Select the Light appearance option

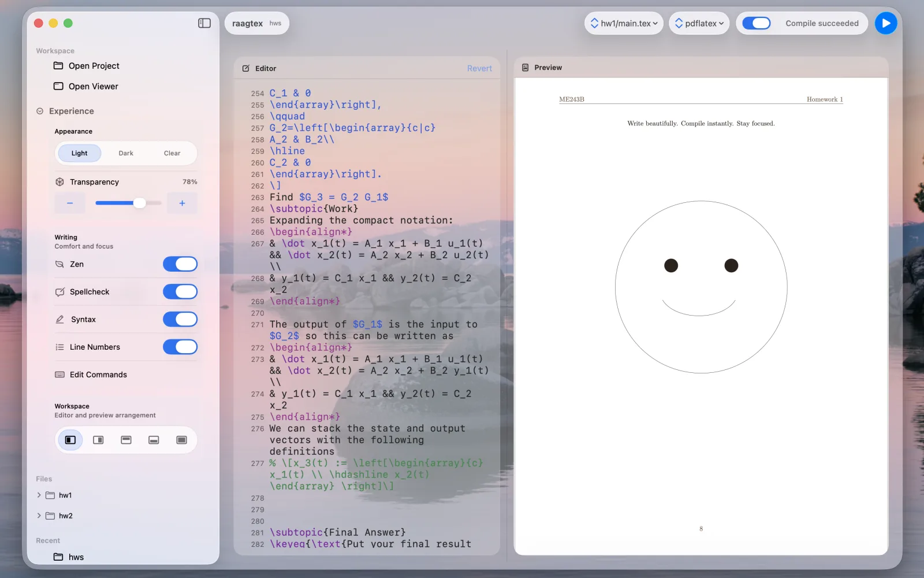point(80,153)
